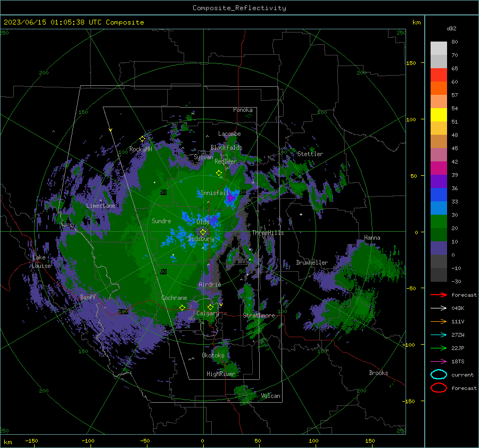This screenshot has width=479, height=448.
Task: Click the yellow diamond marker below Cochrane
Action: coord(182,308)
